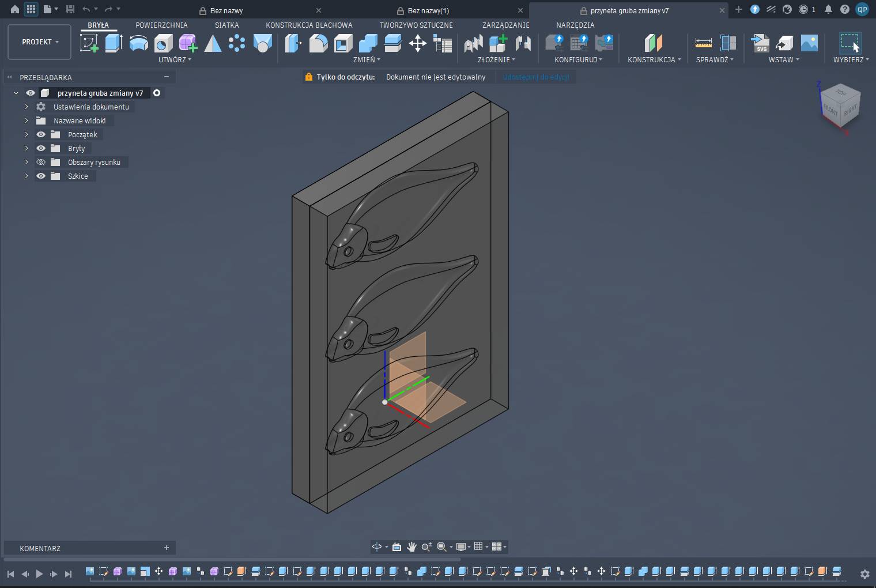Select the Move/Copy arrows icon

[x=417, y=43]
